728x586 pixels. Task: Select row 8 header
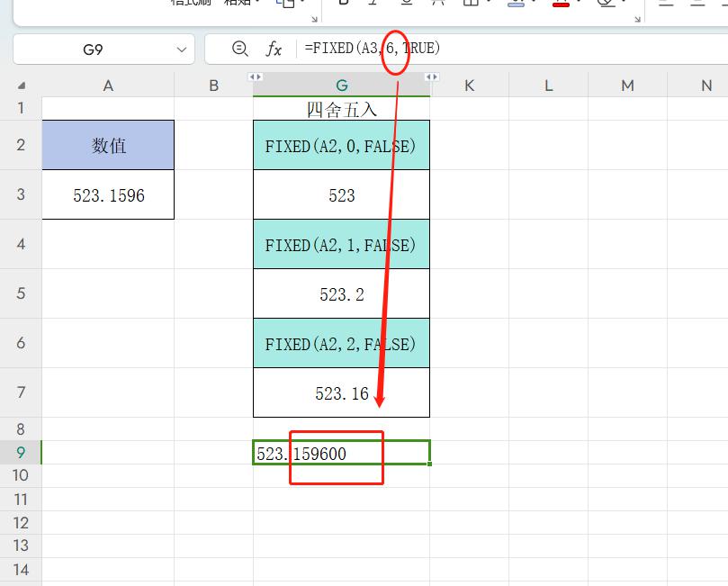pyautogui.click(x=21, y=429)
